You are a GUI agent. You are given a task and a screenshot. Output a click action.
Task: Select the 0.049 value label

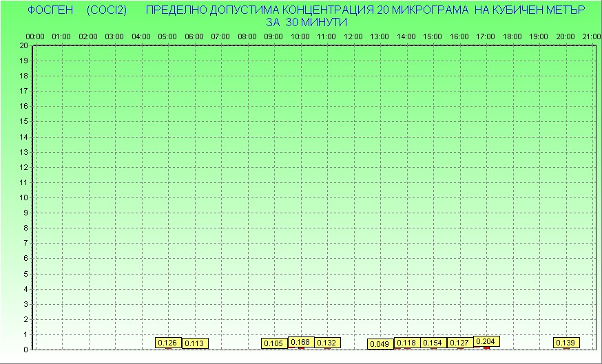[x=380, y=344]
